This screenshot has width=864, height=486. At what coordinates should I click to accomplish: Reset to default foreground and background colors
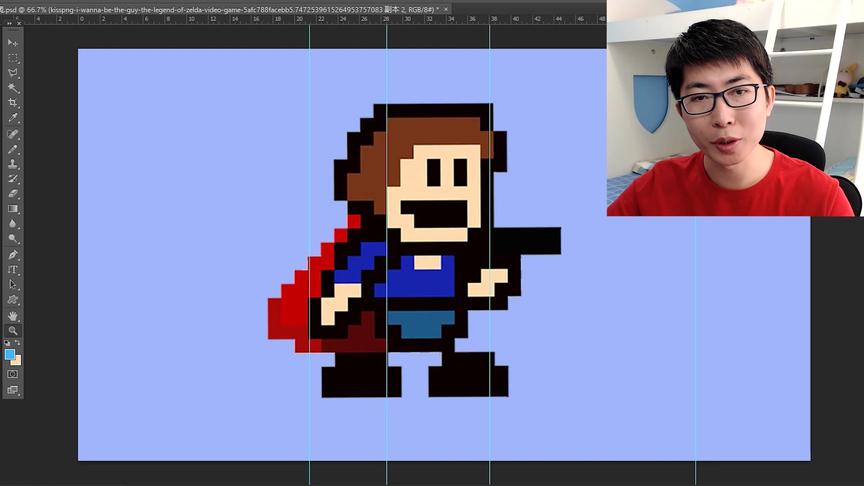[x=7, y=343]
